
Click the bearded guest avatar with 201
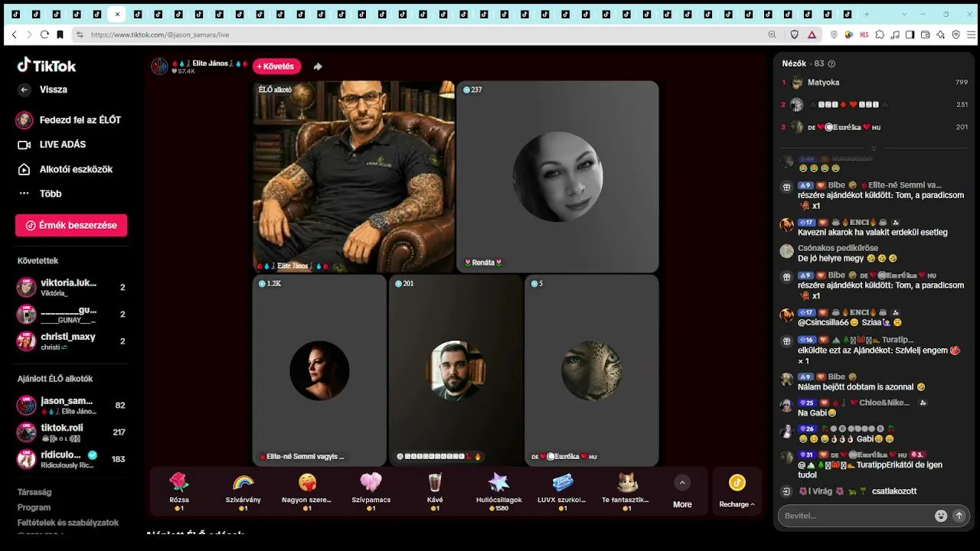point(456,370)
